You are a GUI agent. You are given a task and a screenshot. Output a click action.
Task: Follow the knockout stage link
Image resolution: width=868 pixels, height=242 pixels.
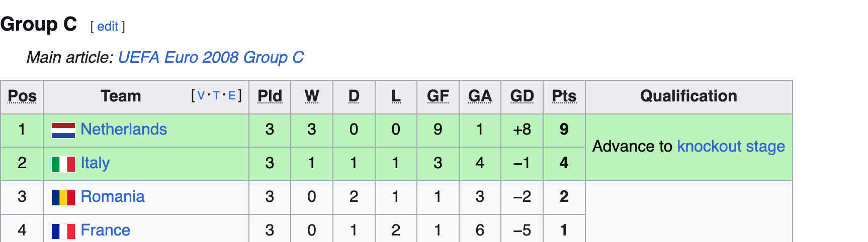point(731,147)
